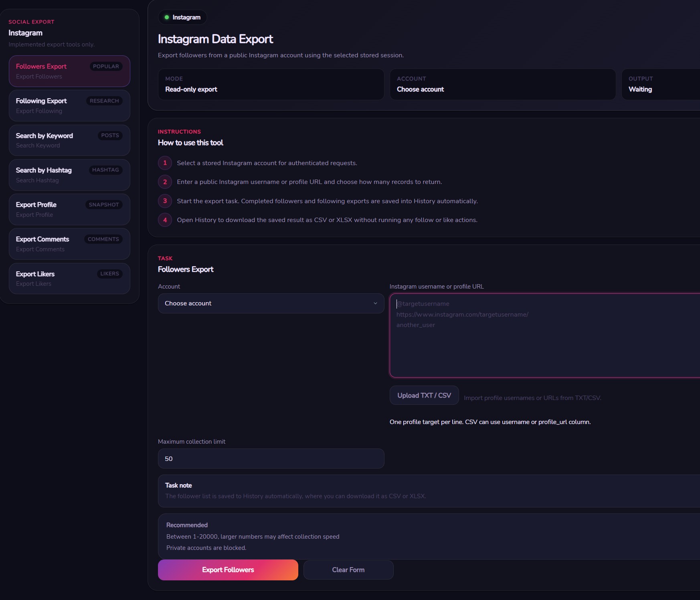
Task: Click the POPULAR badge on Followers Export
Action: 106,67
